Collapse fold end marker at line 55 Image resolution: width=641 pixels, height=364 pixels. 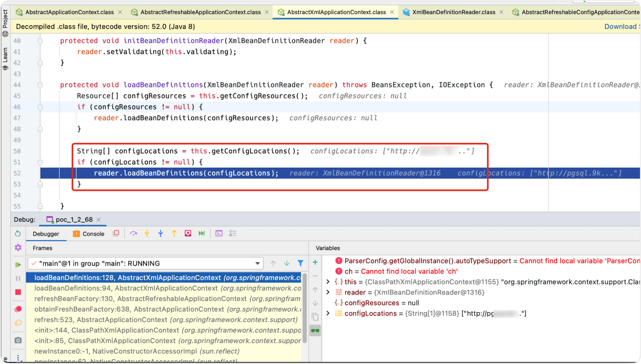[40, 206]
